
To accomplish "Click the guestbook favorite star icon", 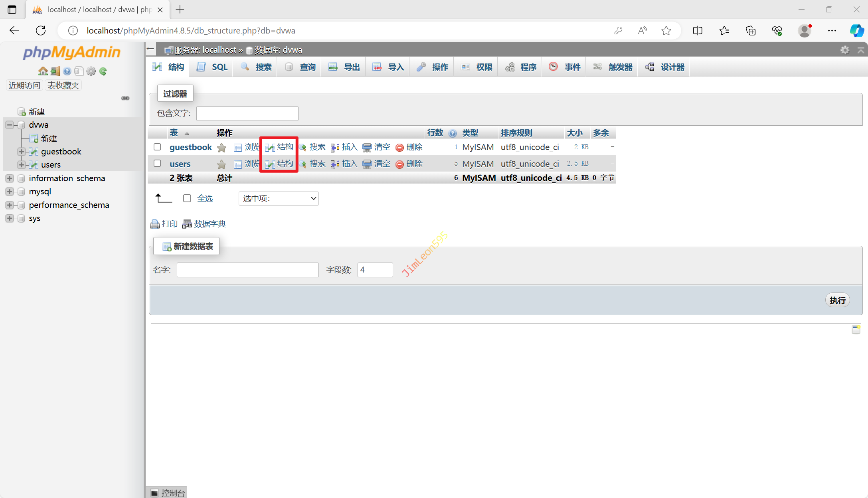I will (x=221, y=148).
